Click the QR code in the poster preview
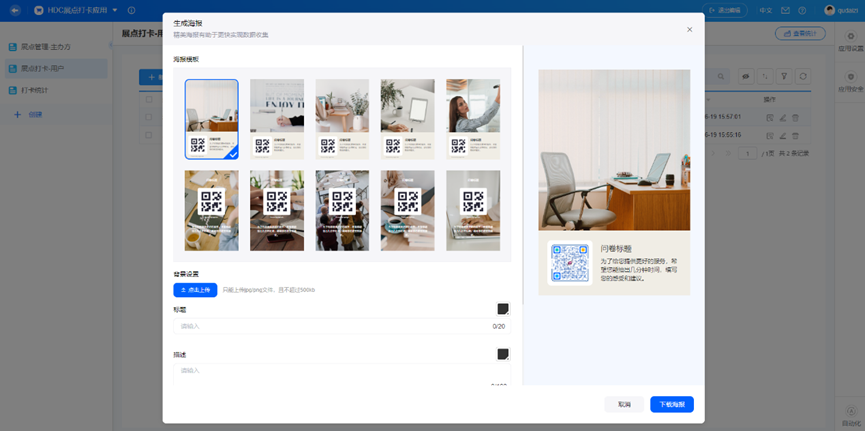This screenshot has height=431, width=865. [x=570, y=263]
